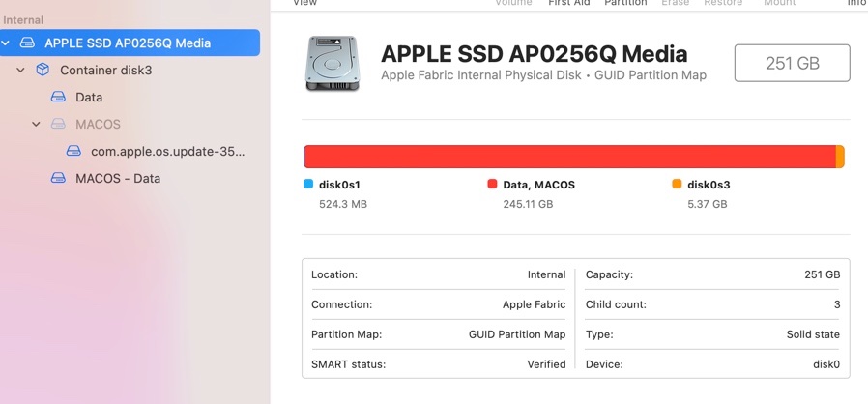Click the blue disk0s1 legend swatch
The height and width of the screenshot is (404, 868).
point(308,184)
